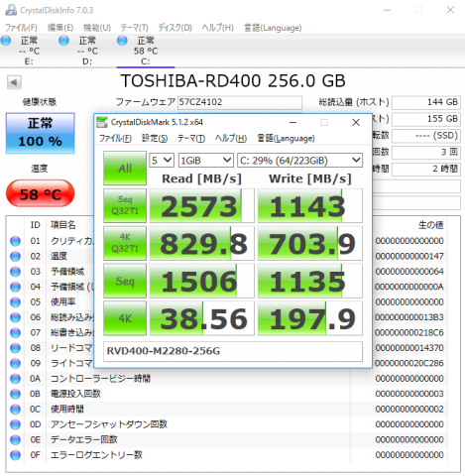Click the CrystalDiskInfo app icon in title bar
Viewport: 465px width, 476px height.
point(11,10)
